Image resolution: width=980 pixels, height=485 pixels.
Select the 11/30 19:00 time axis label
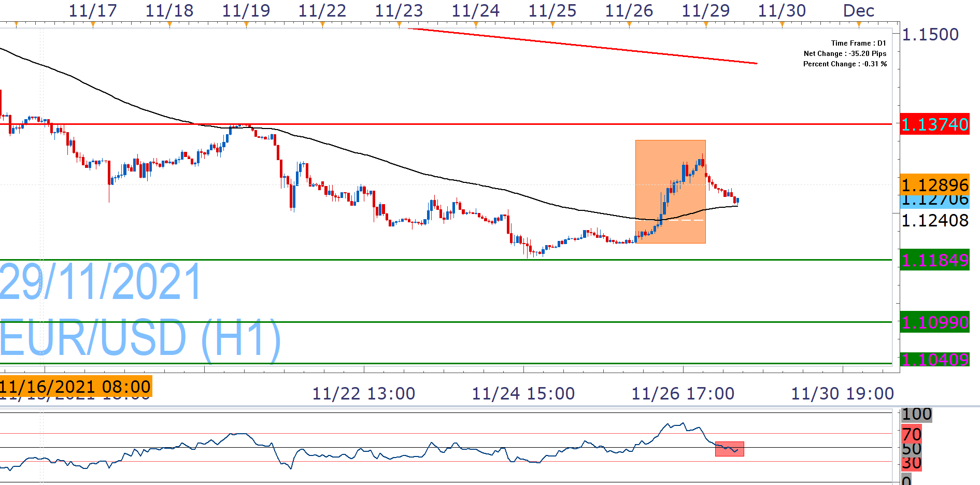(x=842, y=394)
